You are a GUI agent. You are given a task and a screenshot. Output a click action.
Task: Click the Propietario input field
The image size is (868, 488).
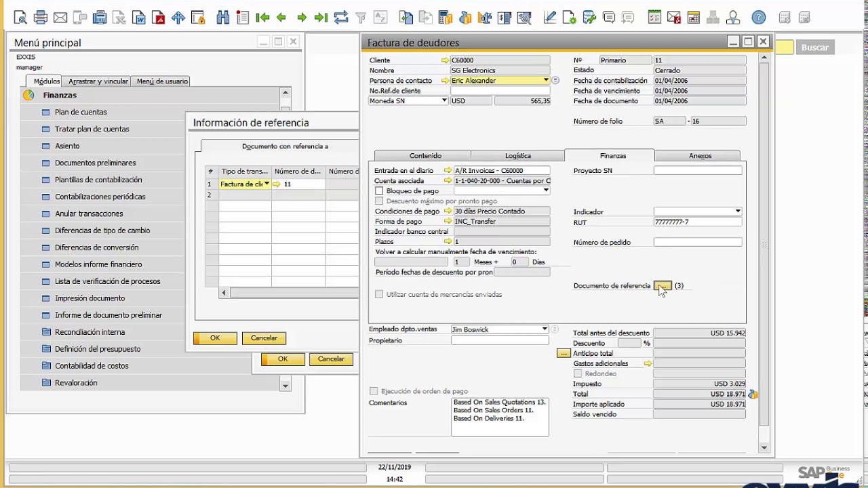(500, 340)
